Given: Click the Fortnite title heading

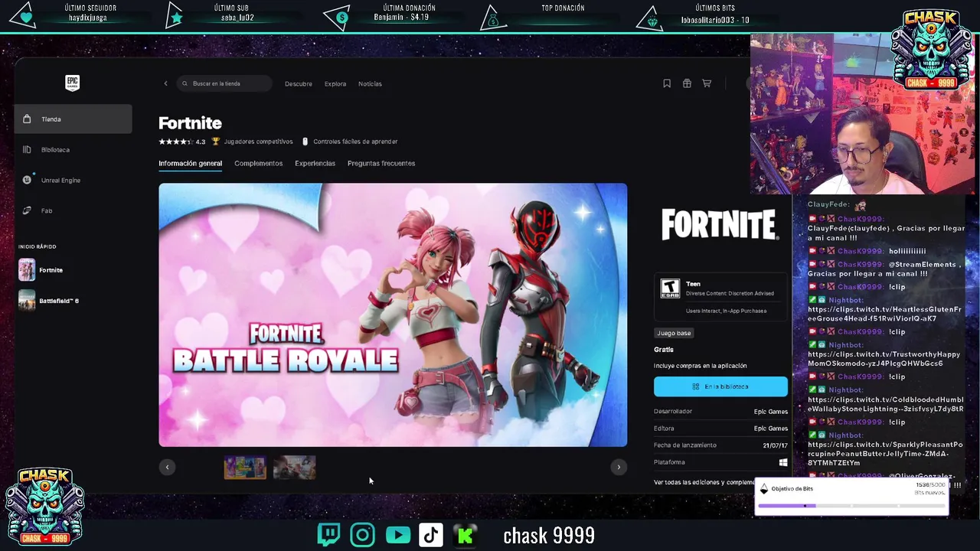Looking at the screenshot, I should pos(190,122).
